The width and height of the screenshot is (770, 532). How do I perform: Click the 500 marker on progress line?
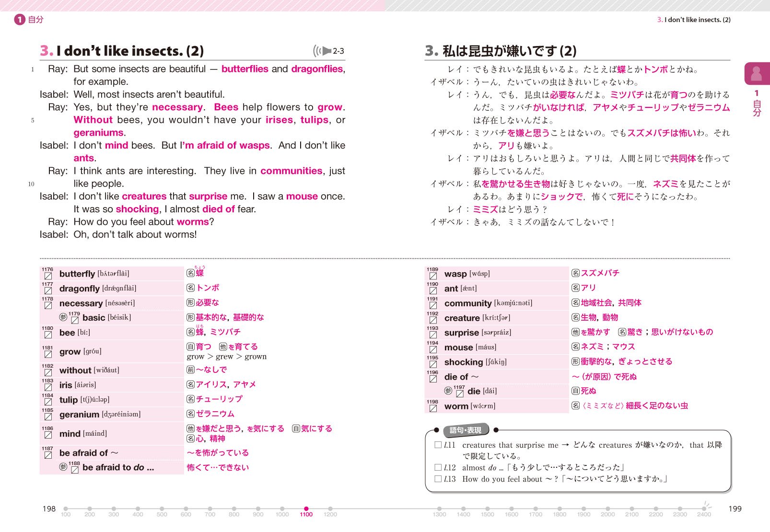tap(162, 509)
